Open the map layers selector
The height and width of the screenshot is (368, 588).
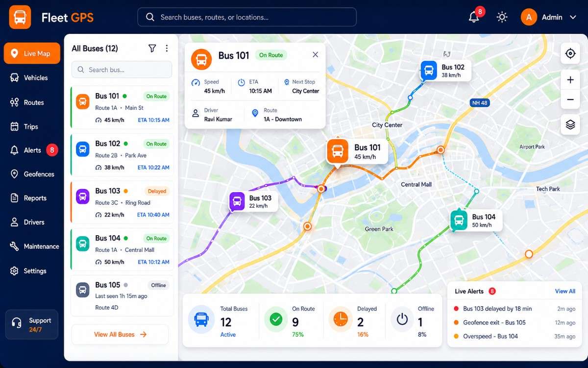click(570, 124)
